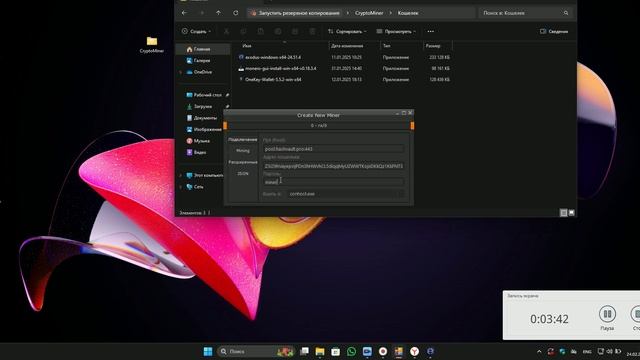Open the Создать (New) dropdown
640x360 pixels.
196,31
